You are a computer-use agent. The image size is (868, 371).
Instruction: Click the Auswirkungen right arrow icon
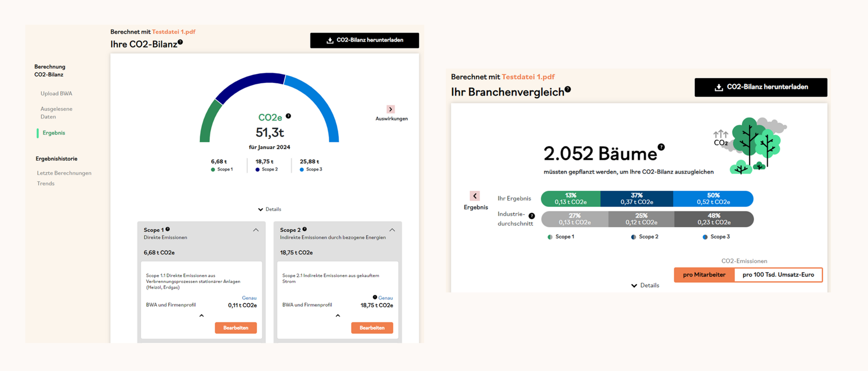(391, 109)
